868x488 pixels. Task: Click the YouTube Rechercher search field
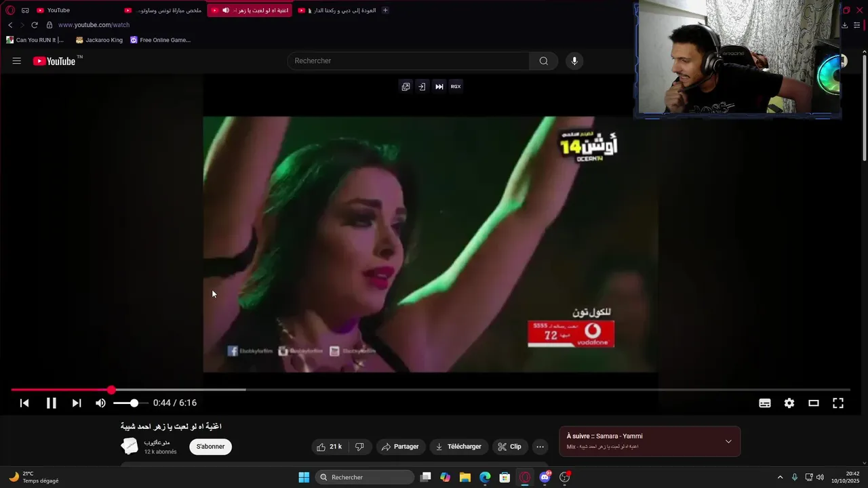pos(409,61)
